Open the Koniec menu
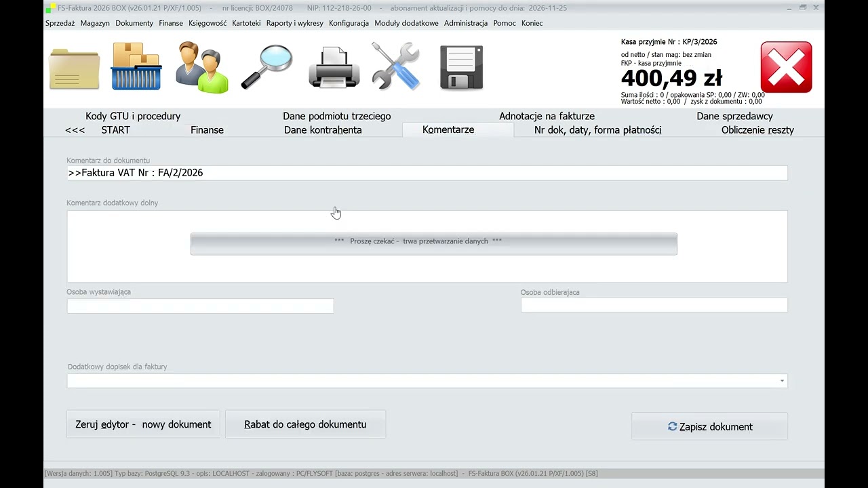 (x=532, y=23)
